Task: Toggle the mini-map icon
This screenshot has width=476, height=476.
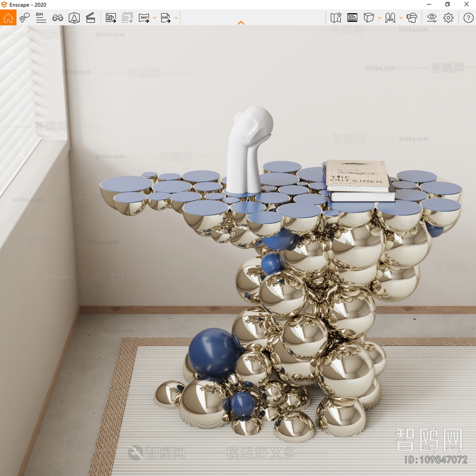Action: pos(336,18)
